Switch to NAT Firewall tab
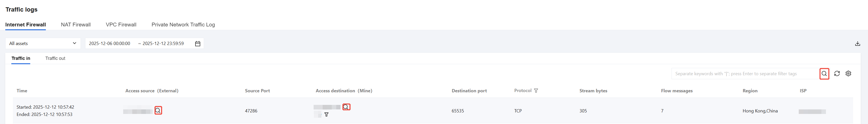The height and width of the screenshot is (124, 868). (76, 25)
